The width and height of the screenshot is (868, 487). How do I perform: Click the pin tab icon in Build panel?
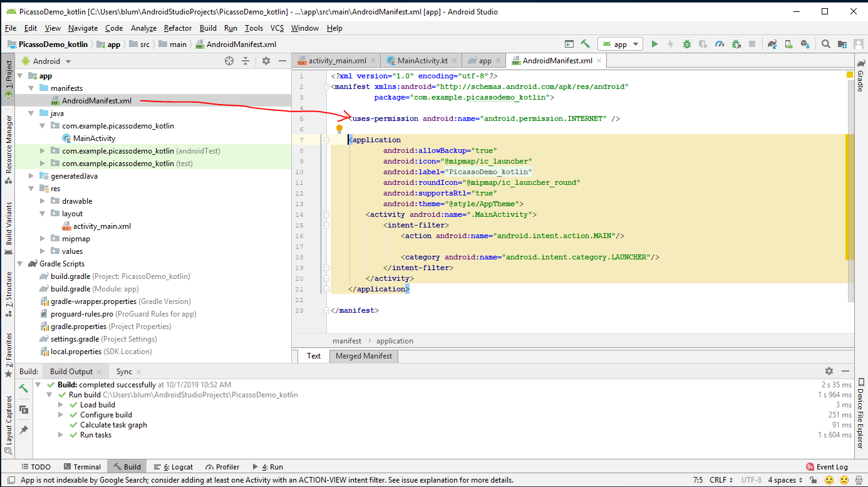pyautogui.click(x=24, y=430)
